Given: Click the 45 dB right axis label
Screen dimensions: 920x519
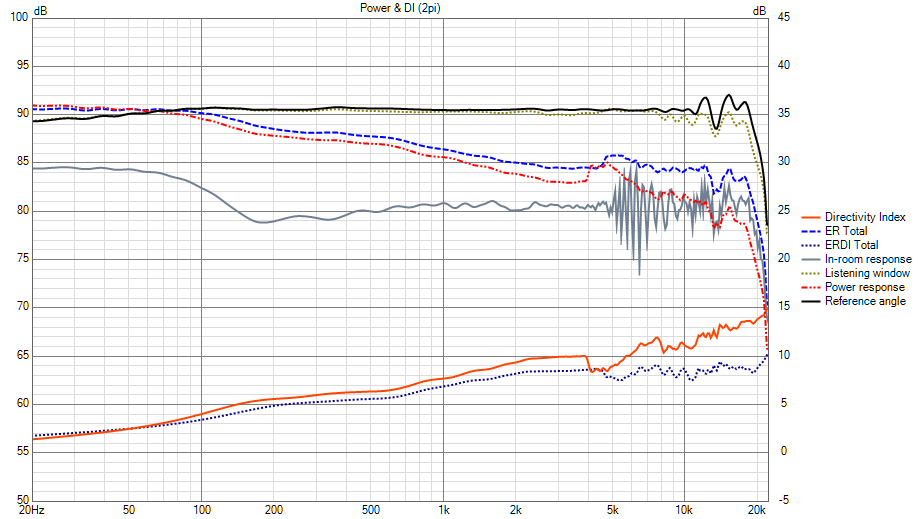Looking at the screenshot, I should pos(783,17).
